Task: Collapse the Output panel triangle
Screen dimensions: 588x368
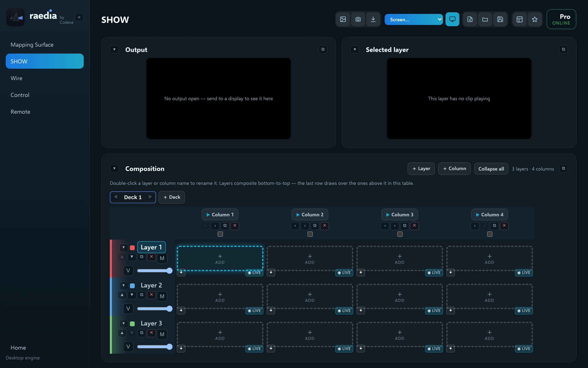Action: coord(114,49)
